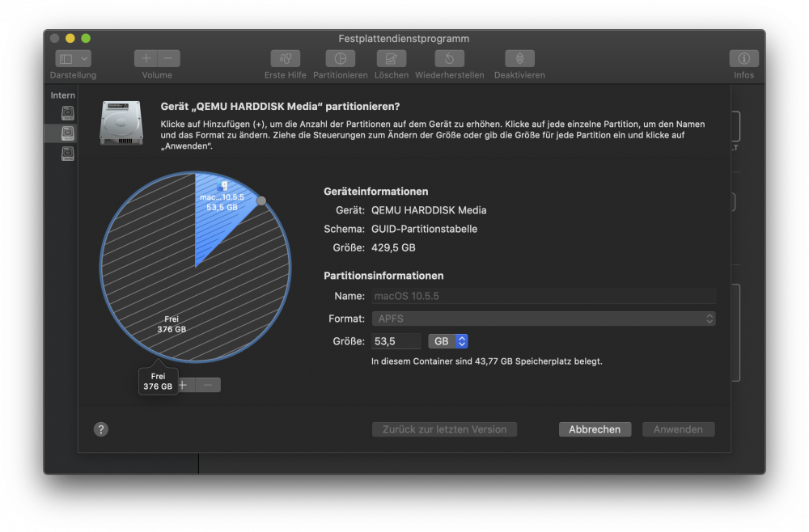Remove partition with the minus button below pie
This screenshot has height=532, width=809.
pyautogui.click(x=208, y=385)
